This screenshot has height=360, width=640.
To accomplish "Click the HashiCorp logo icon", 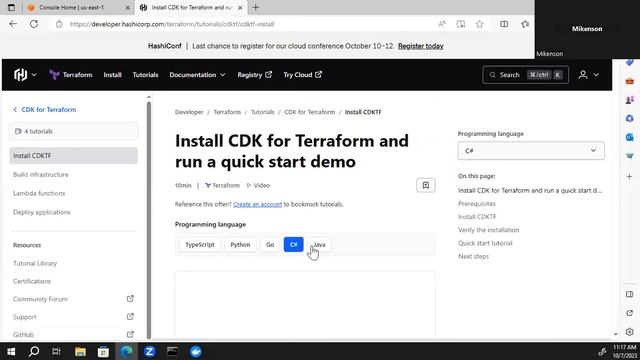I will pyautogui.click(x=20, y=75).
